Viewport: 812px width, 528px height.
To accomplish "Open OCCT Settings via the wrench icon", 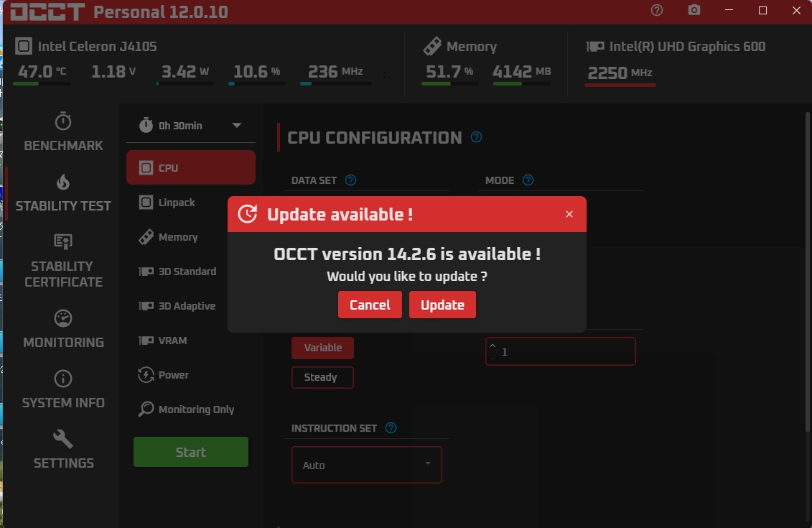I will [63, 453].
